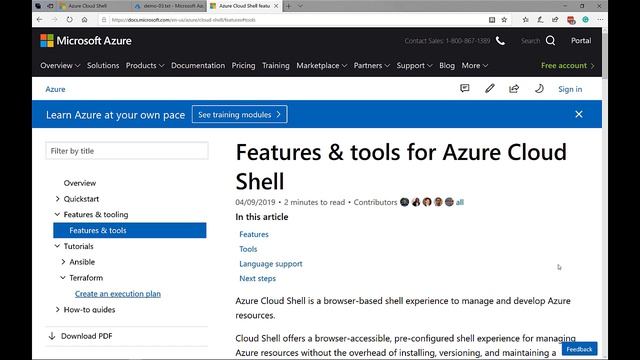Click See training modules button

(x=240, y=114)
